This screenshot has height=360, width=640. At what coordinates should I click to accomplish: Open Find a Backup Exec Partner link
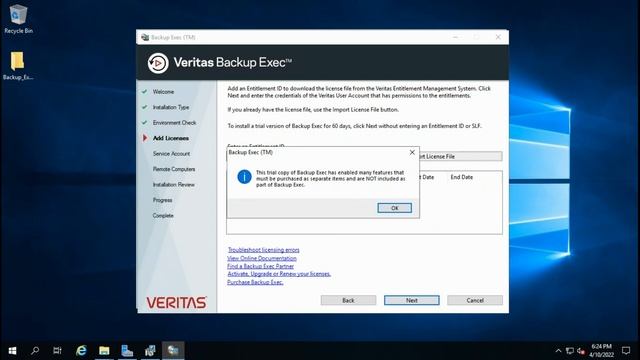260,266
